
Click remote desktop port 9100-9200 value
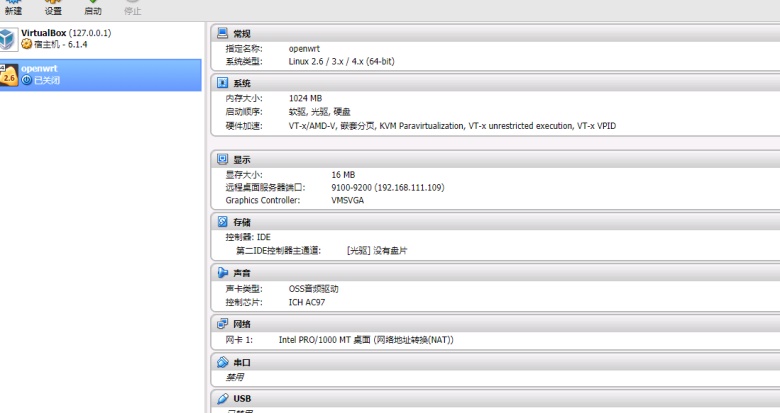click(388, 188)
